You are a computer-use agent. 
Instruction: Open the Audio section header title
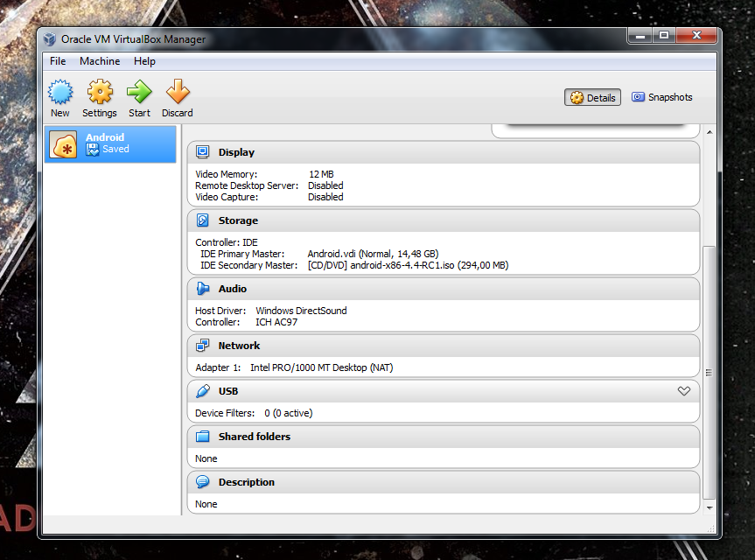[x=233, y=289]
